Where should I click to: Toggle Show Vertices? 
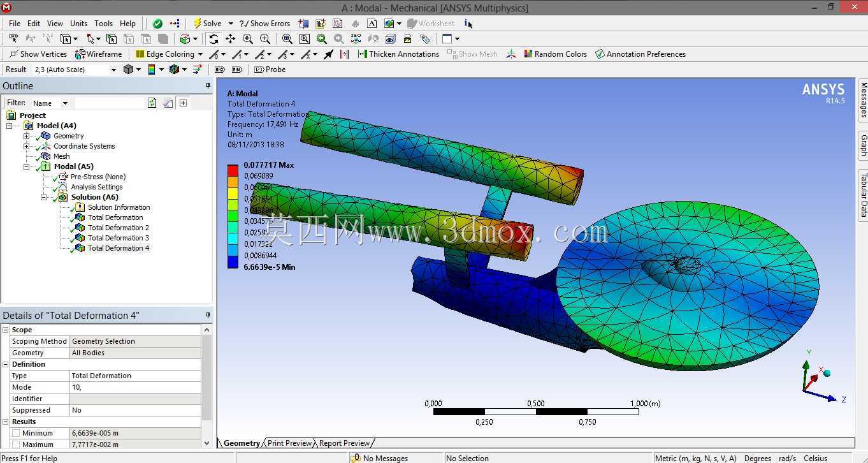tap(38, 54)
